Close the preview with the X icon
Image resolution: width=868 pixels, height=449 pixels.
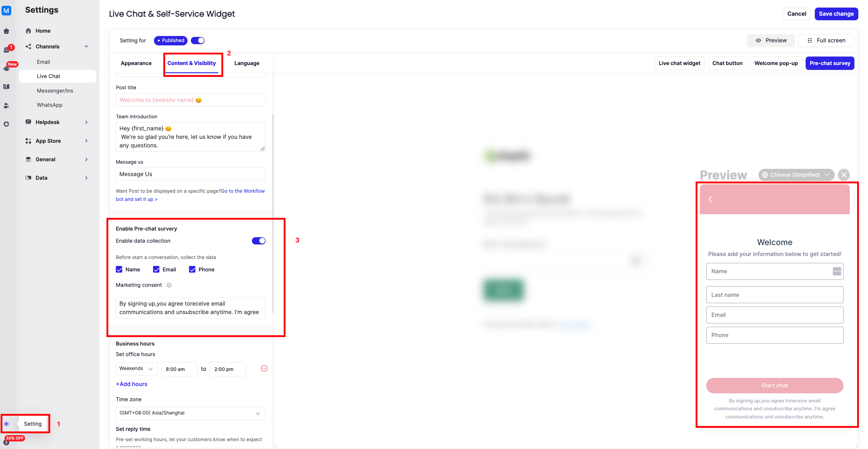coord(844,175)
